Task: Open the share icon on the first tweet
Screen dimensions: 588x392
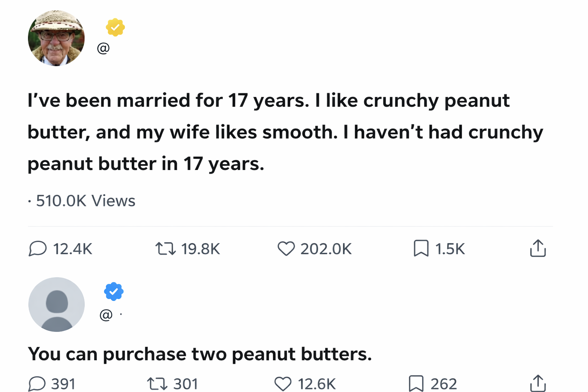Action: pos(538,248)
